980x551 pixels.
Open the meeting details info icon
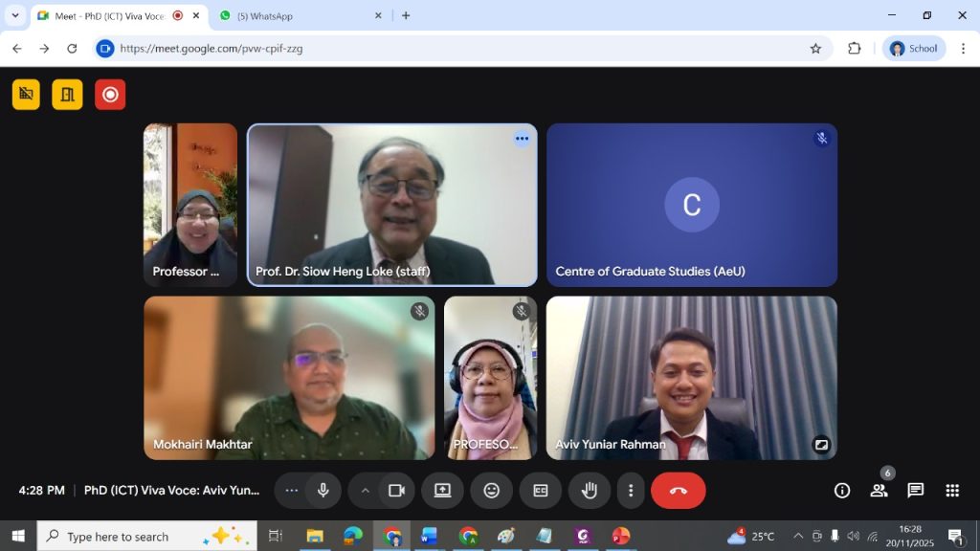[842, 491]
